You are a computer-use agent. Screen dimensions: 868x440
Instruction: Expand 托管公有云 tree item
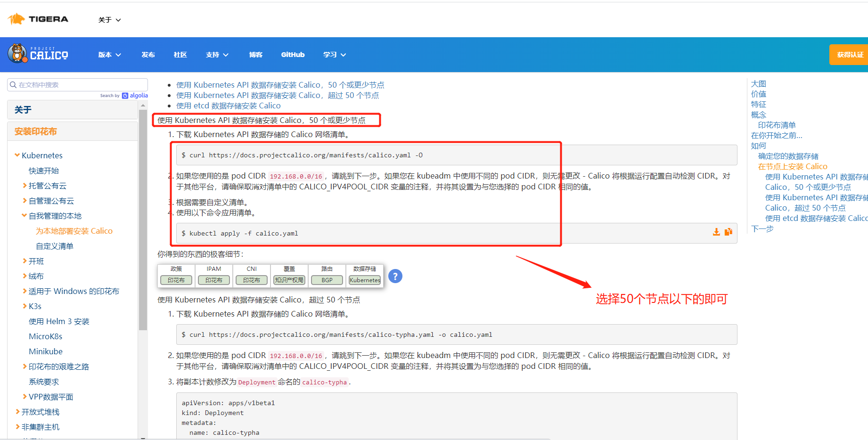click(x=25, y=186)
